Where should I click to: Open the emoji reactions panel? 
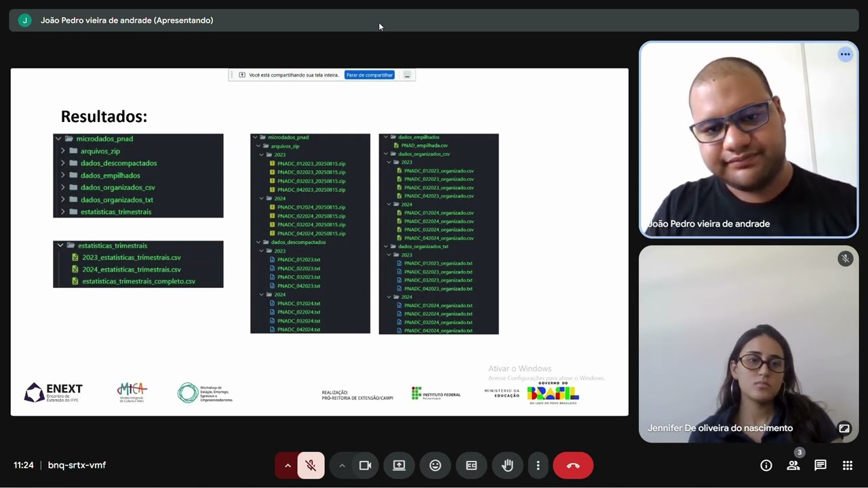tap(435, 465)
